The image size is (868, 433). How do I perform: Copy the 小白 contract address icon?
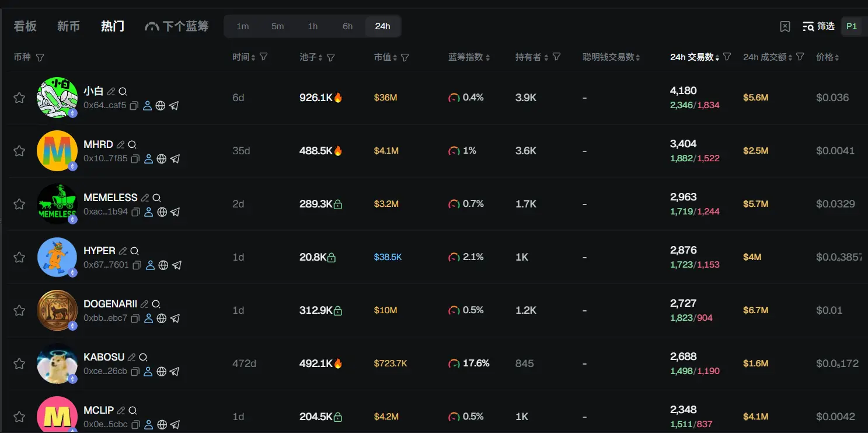134,106
